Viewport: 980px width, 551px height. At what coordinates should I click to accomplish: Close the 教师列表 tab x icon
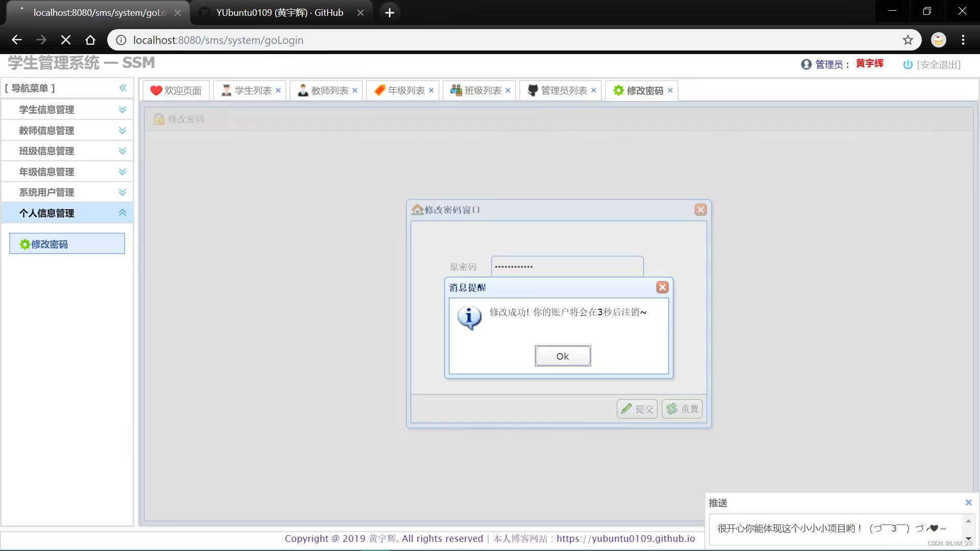click(355, 91)
